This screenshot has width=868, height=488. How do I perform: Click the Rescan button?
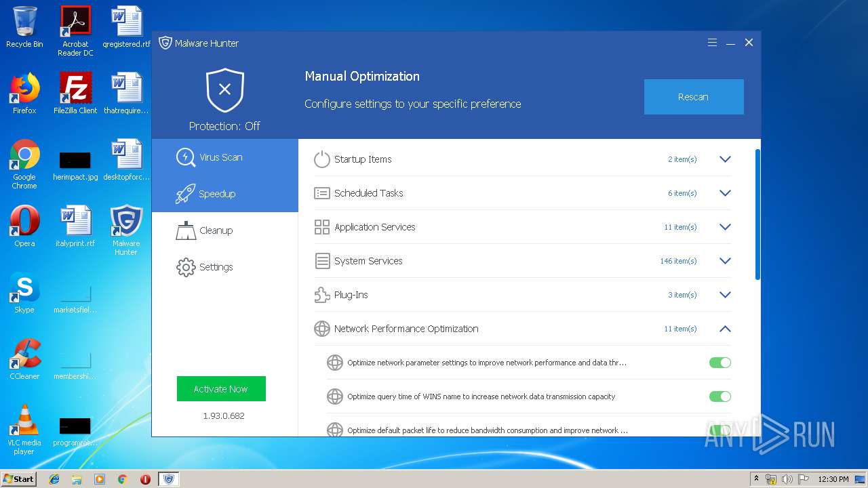[694, 97]
